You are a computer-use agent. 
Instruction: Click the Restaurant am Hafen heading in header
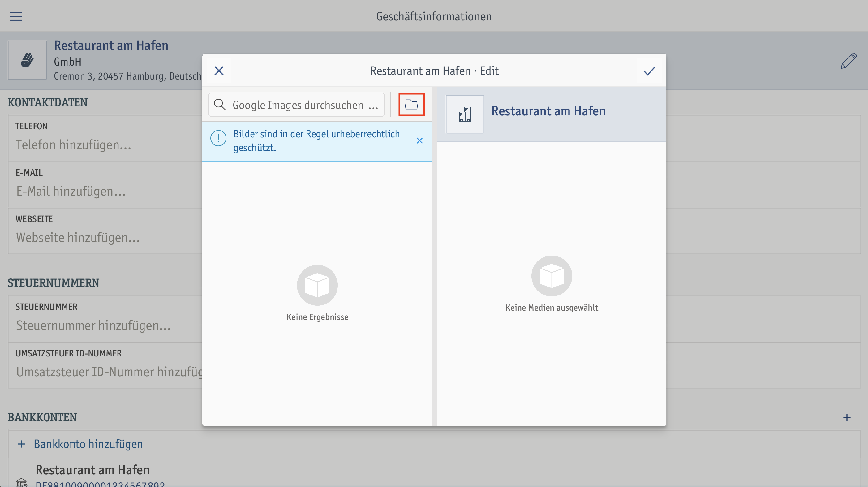(x=111, y=45)
